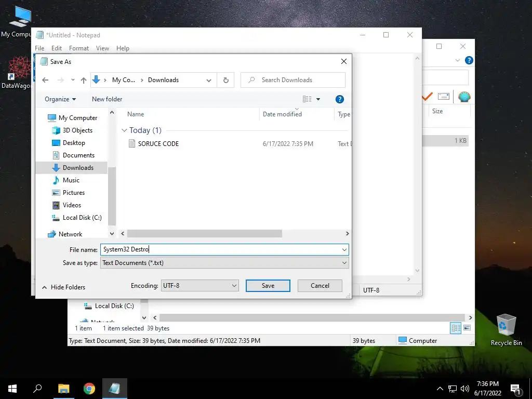532x399 pixels.
Task: Select Downloads in navigation pane
Action: pyautogui.click(x=78, y=168)
